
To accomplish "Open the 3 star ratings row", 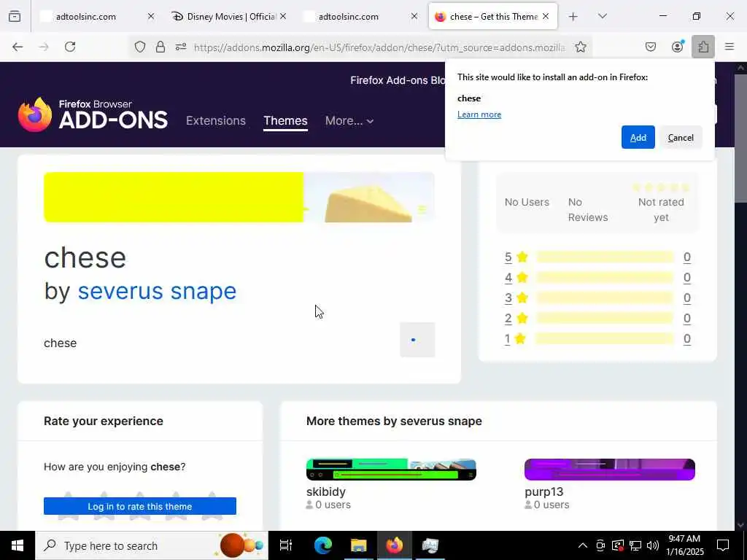I will click(x=598, y=298).
